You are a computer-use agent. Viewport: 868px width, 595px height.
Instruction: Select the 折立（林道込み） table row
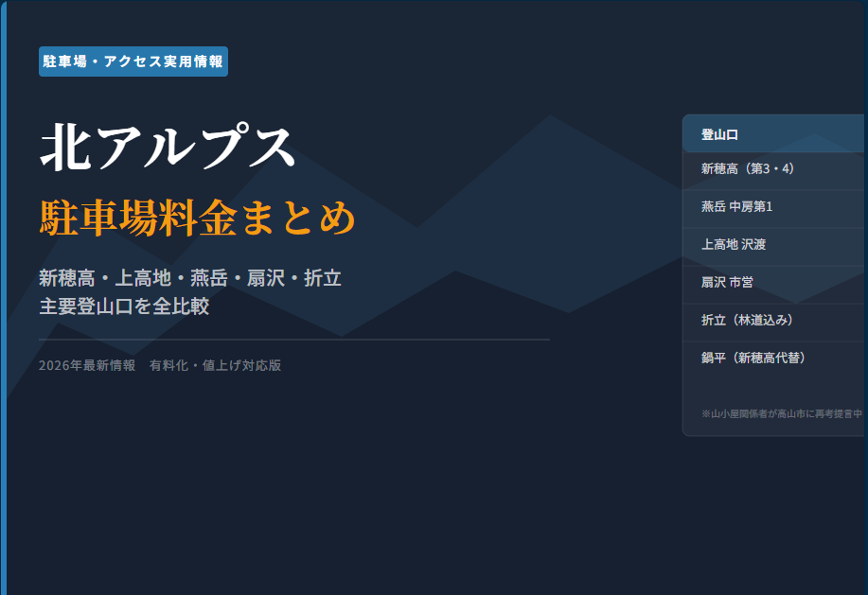pos(747,321)
